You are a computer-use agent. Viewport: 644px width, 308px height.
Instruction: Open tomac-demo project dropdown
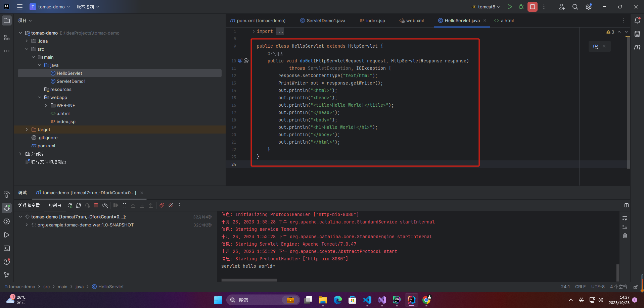[x=50, y=7]
